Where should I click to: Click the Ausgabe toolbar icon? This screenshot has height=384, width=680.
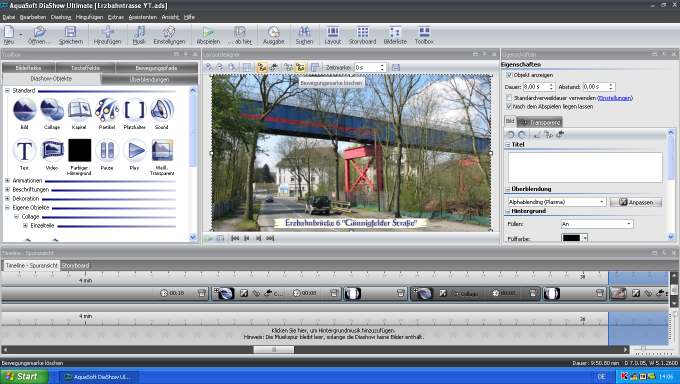pyautogui.click(x=273, y=35)
